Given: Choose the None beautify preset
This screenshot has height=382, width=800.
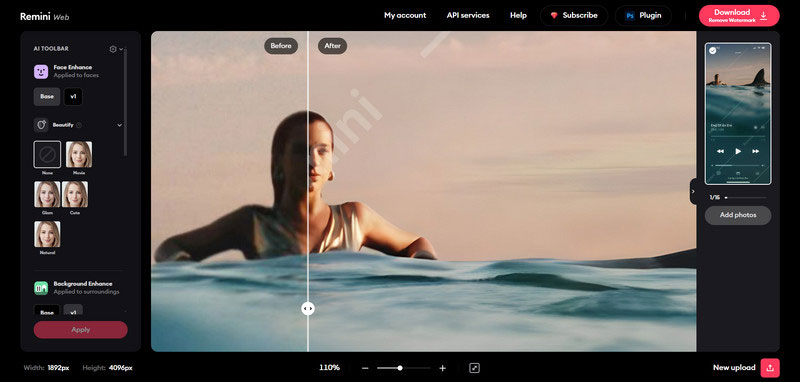Looking at the screenshot, I should point(47,155).
